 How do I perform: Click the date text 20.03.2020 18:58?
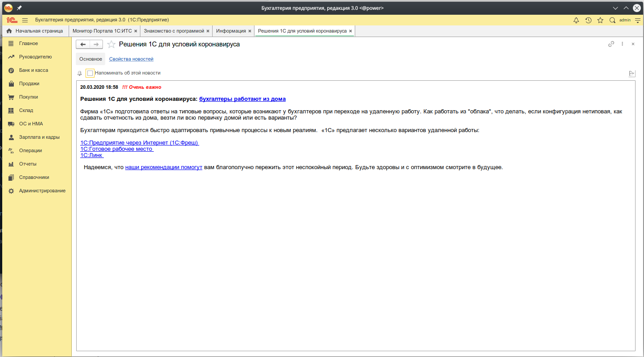(99, 87)
